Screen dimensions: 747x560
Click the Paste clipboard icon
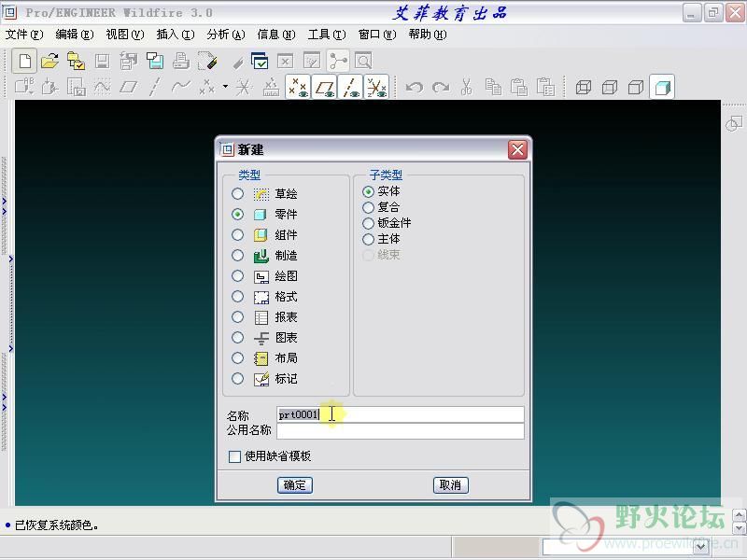[519, 87]
